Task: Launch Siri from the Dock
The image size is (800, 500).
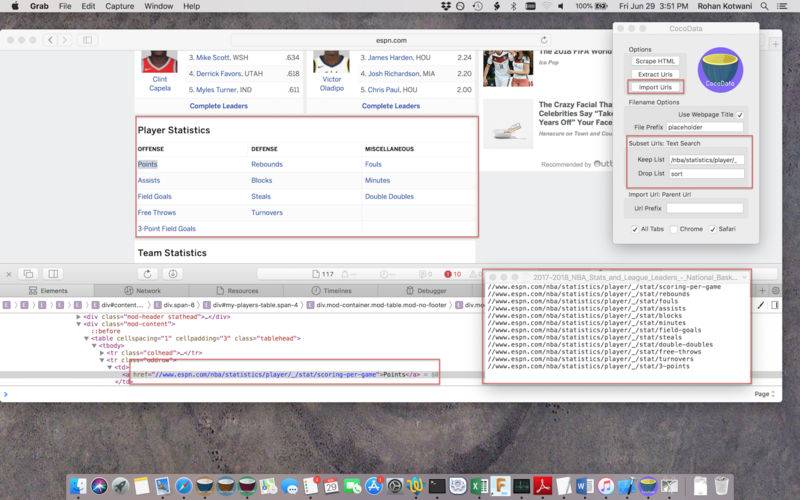Action: tap(99, 486)
